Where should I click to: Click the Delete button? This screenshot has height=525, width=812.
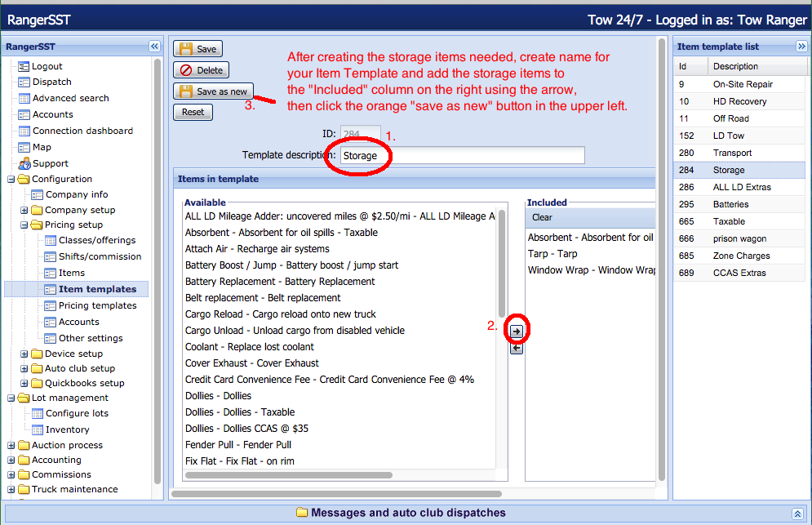201,70
